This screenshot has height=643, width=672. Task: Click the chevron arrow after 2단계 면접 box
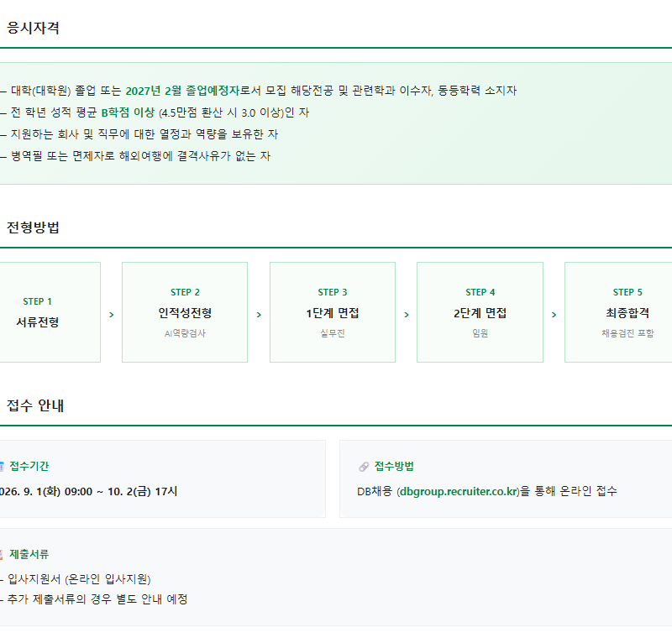[x=554, y=315]
